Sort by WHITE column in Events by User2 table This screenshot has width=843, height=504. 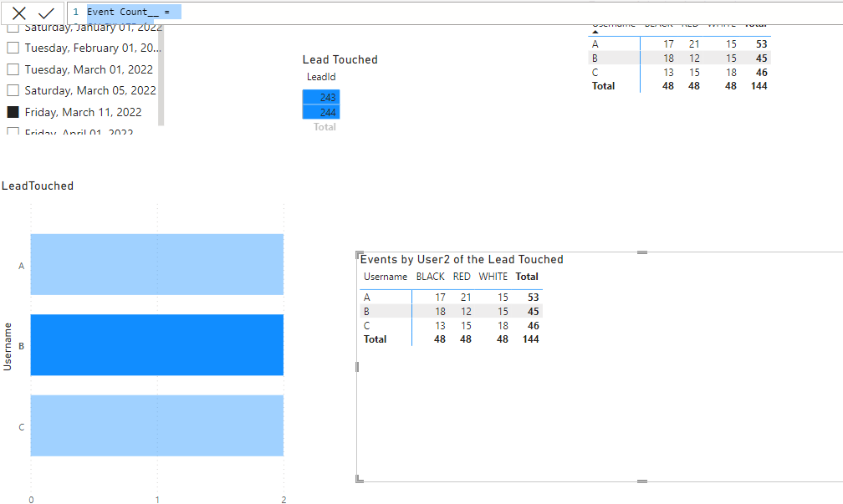493,277
